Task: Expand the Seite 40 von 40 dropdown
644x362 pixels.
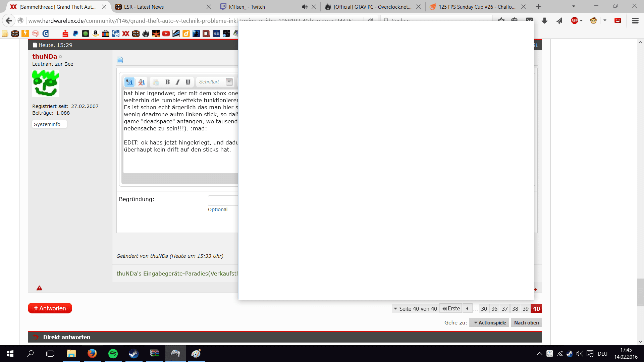Action: point(415,309)
